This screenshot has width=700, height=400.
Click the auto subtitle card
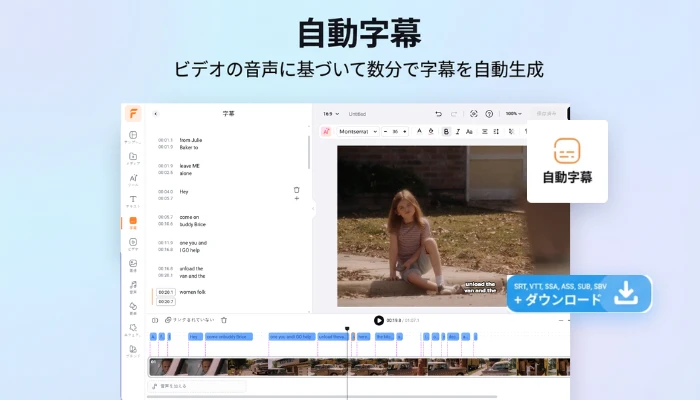tap(567, 162)
